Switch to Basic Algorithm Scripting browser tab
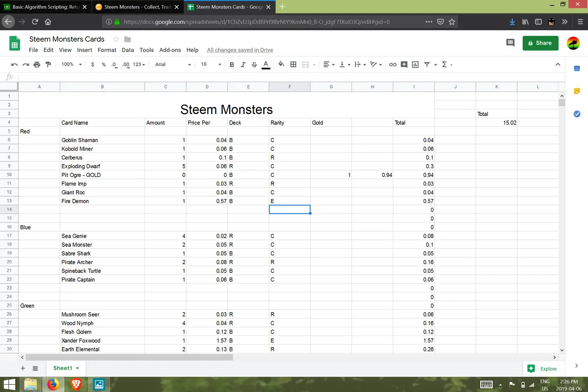Screen dimensions: 588x392 point(46,7)
